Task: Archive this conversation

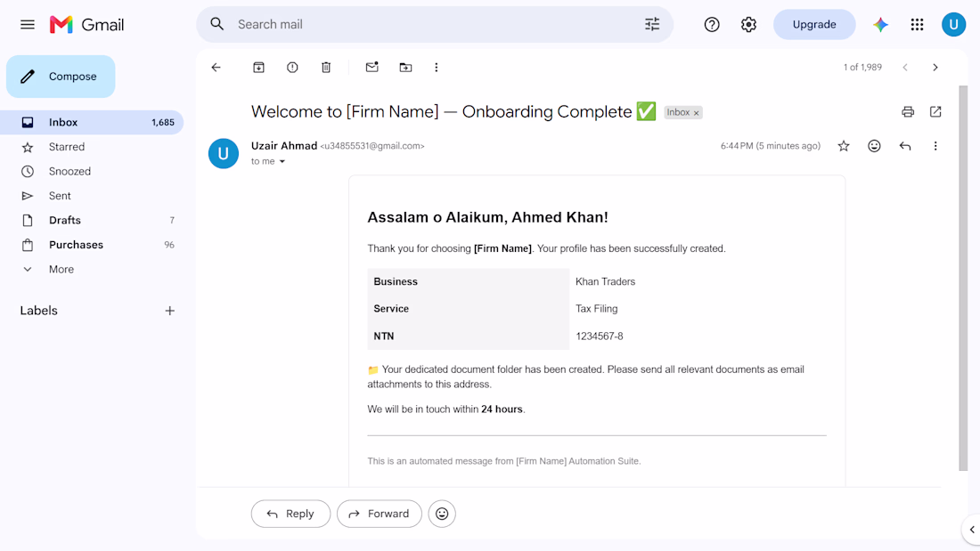Action: (x=258, y=68)
